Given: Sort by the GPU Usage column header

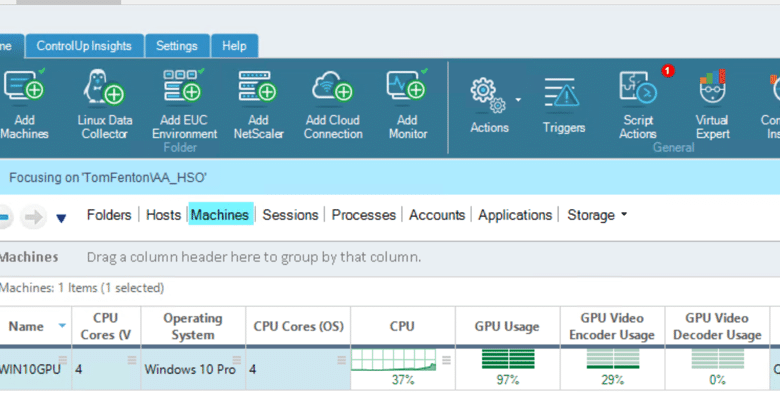Looking at the screenshot, I should [507, 326].
